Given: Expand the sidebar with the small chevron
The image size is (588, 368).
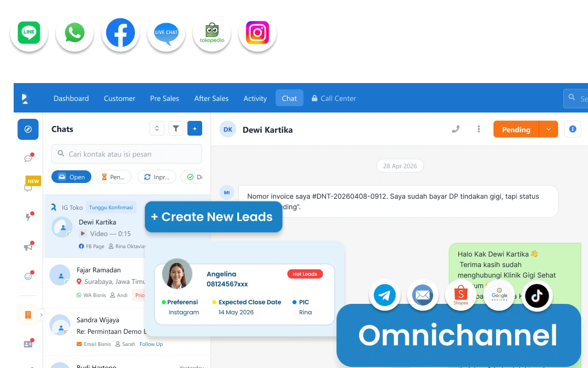Looking at the screenshot, I should pyautogui.click(x=41, y=315).
